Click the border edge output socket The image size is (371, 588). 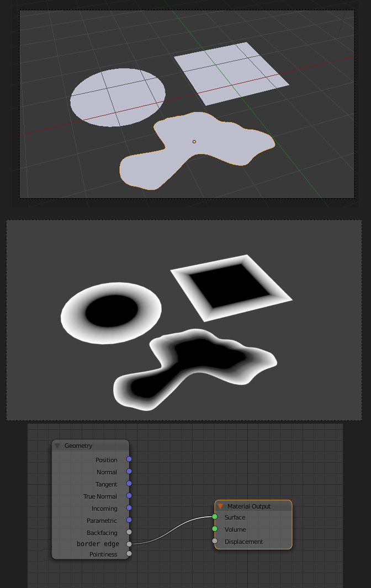point(129,544)
